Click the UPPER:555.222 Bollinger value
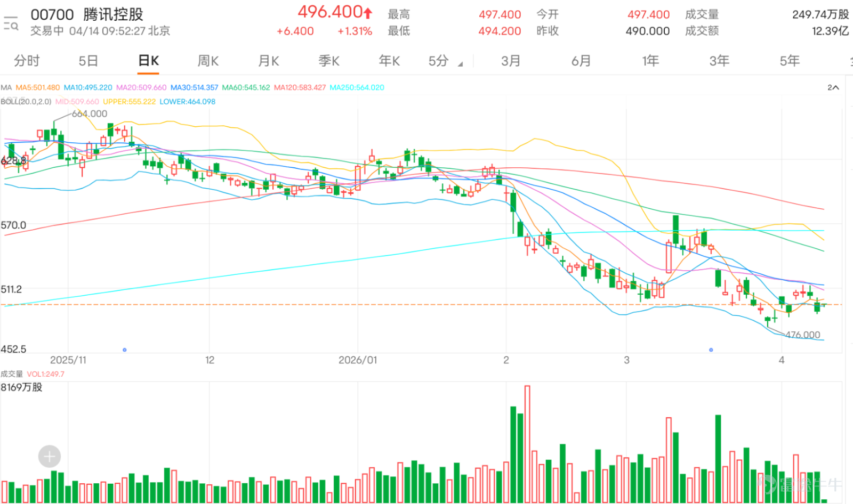Viewport: 853px width, 504px height. [129, 101]
